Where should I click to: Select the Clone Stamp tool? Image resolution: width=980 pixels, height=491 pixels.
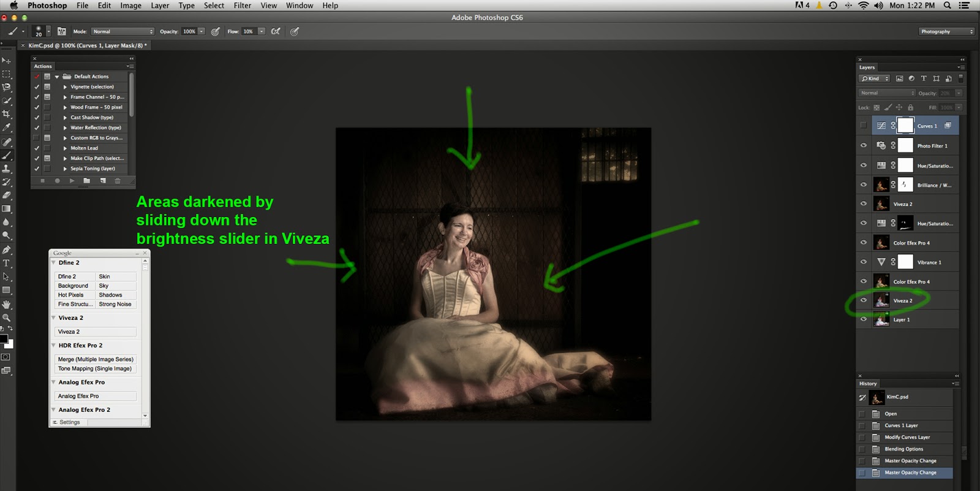[x=6, y=169]
